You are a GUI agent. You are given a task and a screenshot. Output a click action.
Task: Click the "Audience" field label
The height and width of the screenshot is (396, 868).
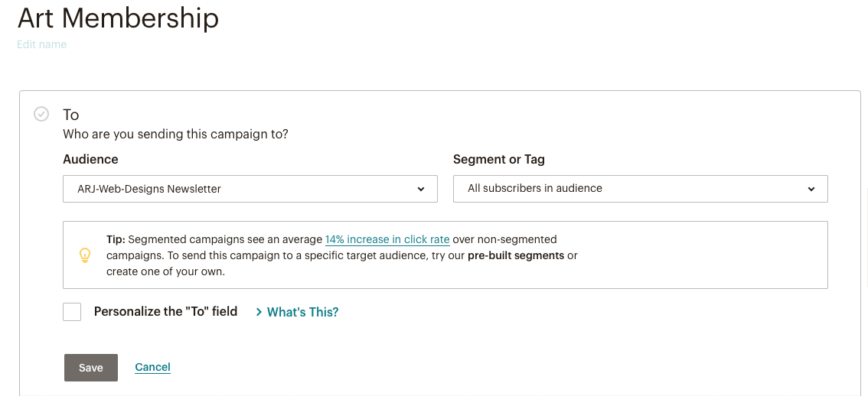pos(90,160)
